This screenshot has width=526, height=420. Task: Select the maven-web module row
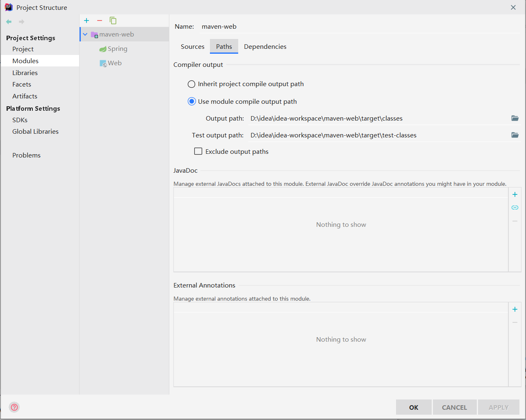click(125, 34)
